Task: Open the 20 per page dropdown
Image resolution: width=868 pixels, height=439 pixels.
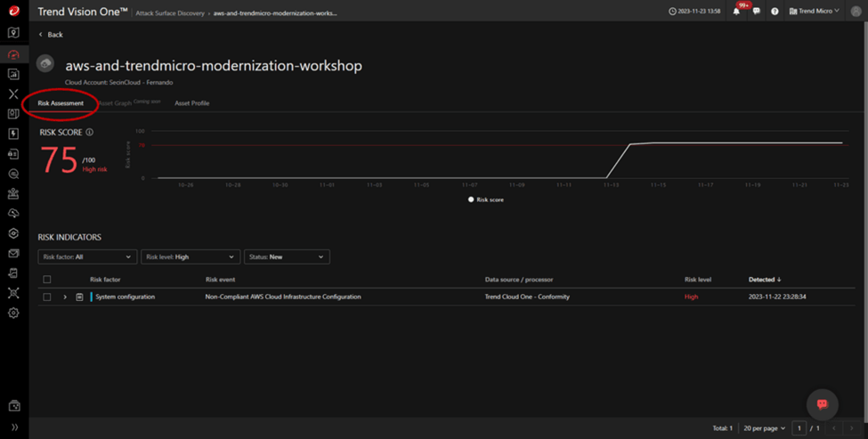Action: (x=764, y=428)
